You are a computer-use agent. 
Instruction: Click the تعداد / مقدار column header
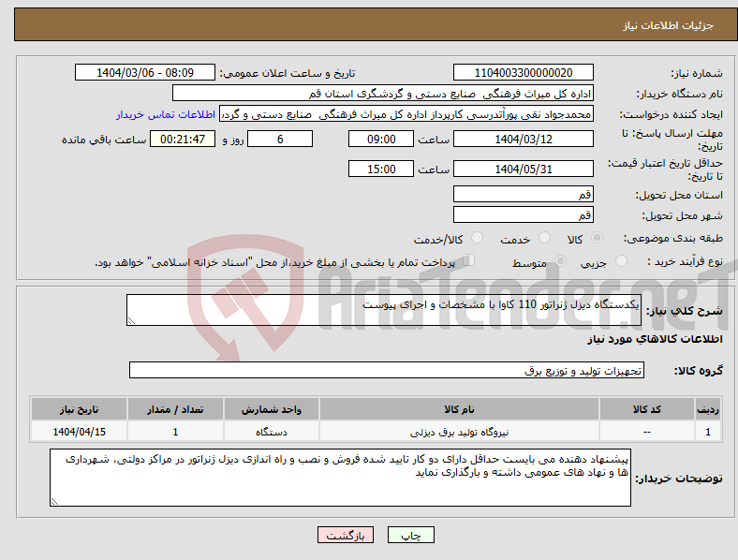pyautogui.click(x=175, y=409)
